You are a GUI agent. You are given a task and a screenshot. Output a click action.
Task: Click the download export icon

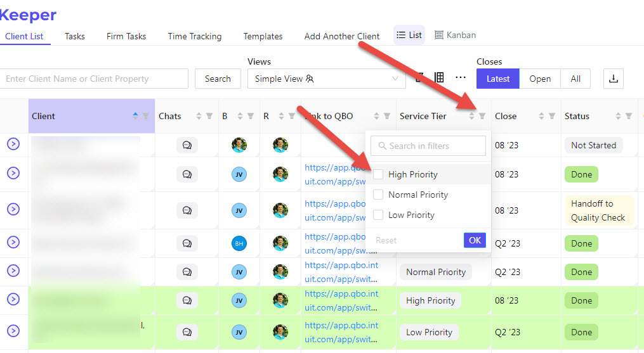[x=613, y=79]
